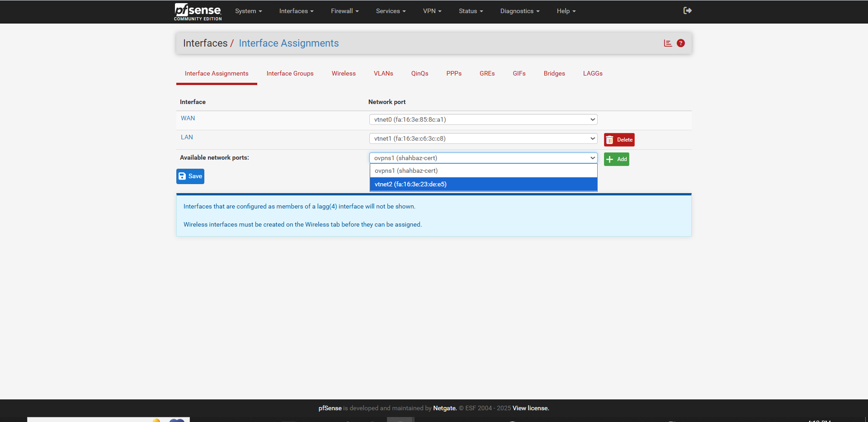
Task: Expand the Diagnostics menu
Action: 519,11
